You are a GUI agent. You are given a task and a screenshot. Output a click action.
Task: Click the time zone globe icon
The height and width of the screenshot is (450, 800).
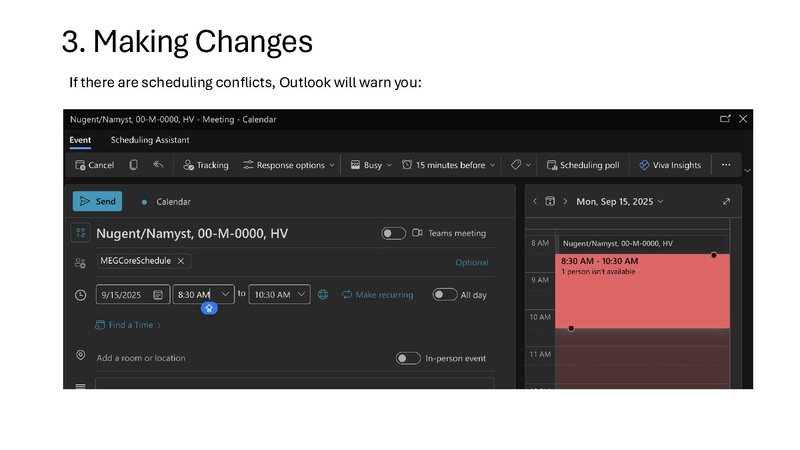pyautogui.click(x=323, y=295)
